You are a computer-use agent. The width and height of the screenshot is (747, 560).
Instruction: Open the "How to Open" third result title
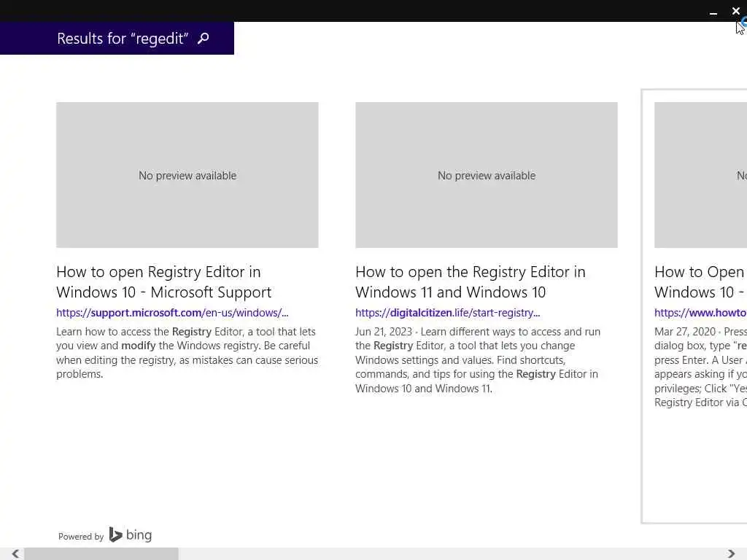click(701, 282)
